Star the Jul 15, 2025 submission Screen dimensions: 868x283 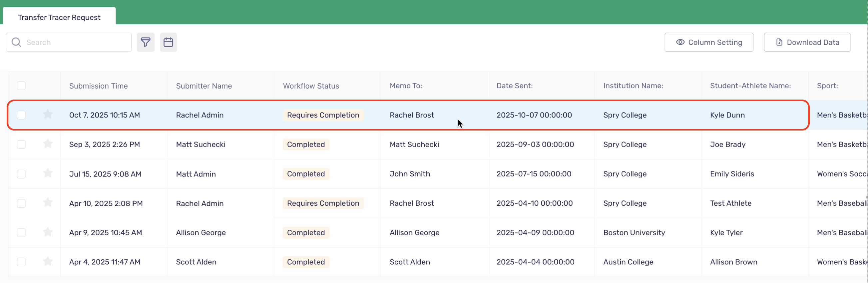(48, 173)
